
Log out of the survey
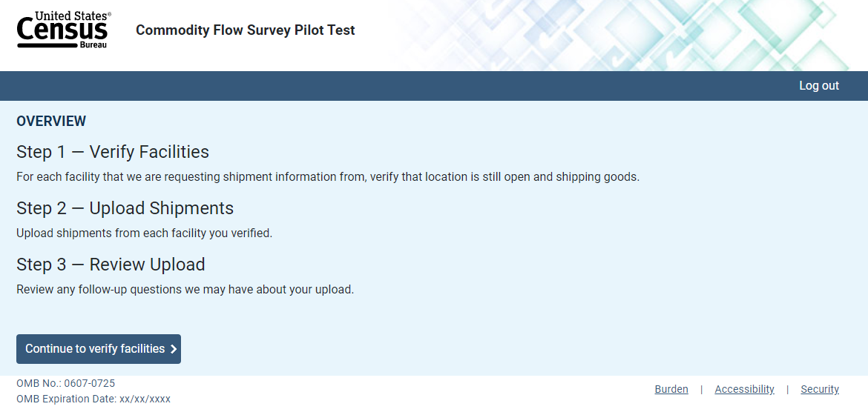click(818, 86)
